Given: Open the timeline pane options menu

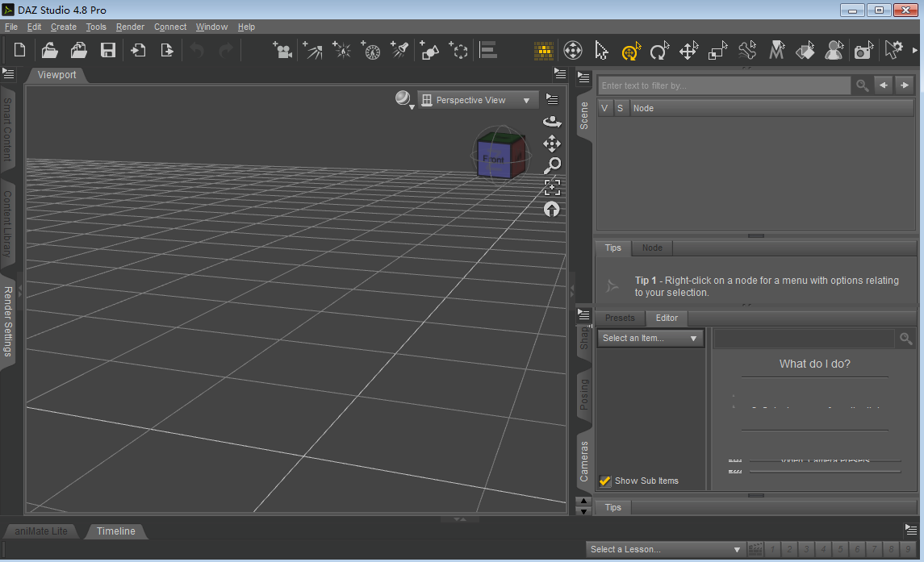Looking at the screenshot, I should point(911,529).
